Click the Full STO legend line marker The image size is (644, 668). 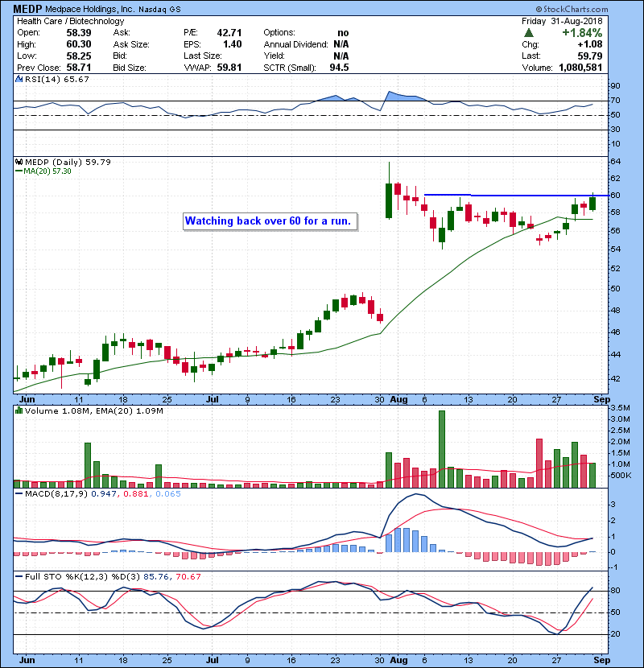tap(19, 576)
